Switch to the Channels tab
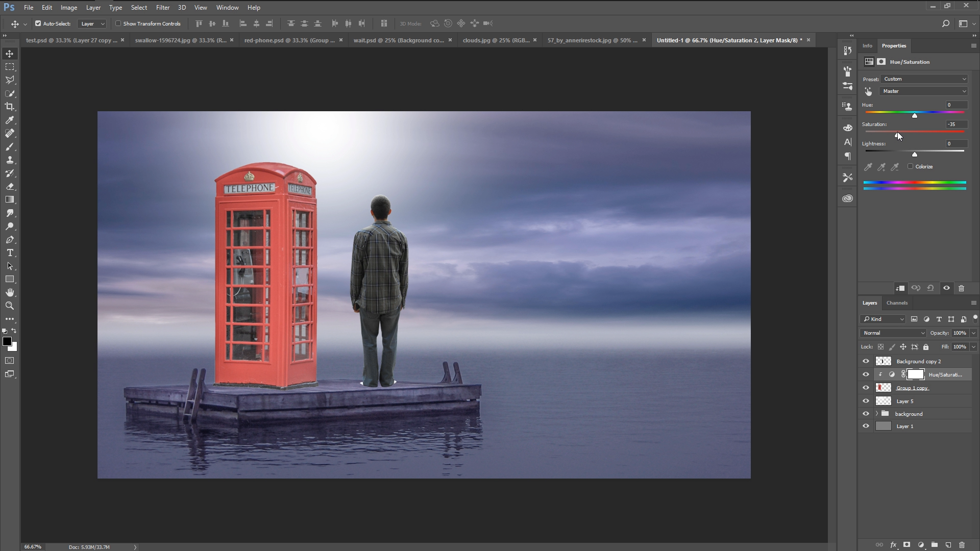 897,303
